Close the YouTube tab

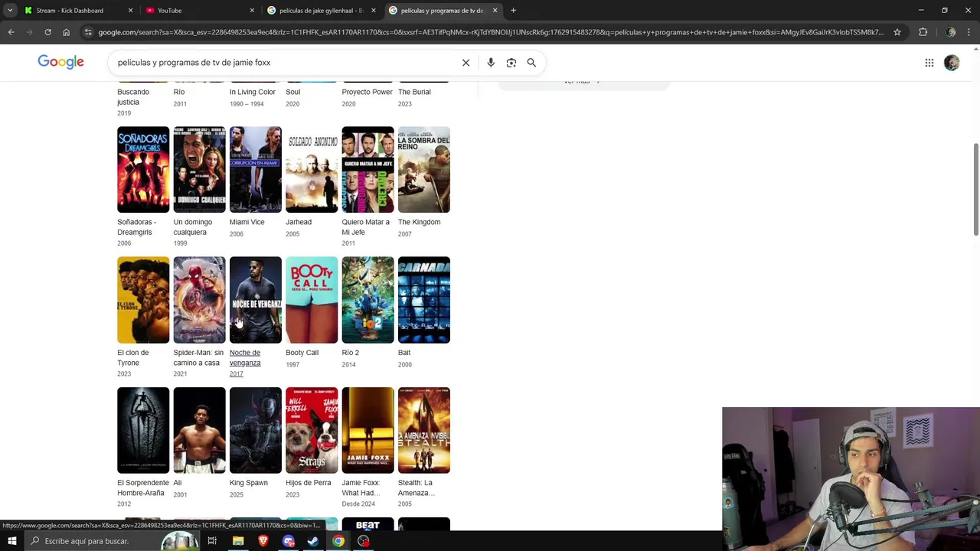[252, 11]
